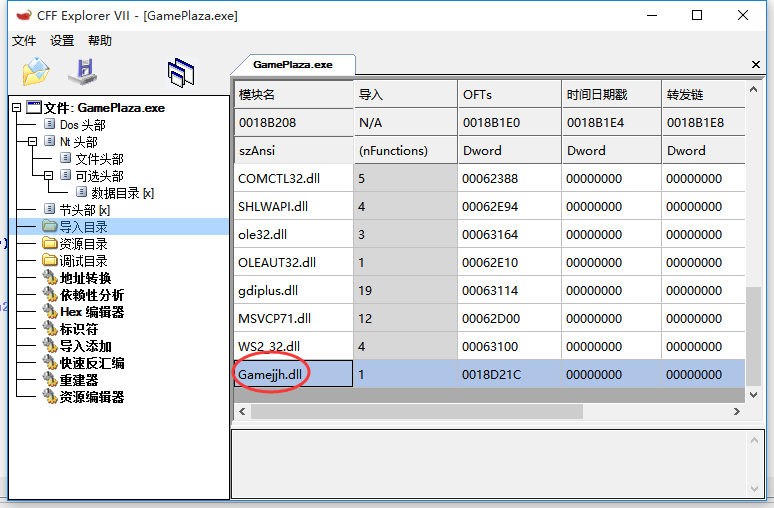Close the GamePlaza.exe document tab

tap(755, 65)
